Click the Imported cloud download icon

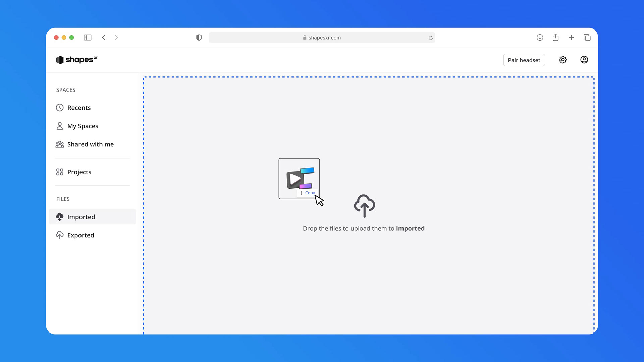(x=60, y=217)
